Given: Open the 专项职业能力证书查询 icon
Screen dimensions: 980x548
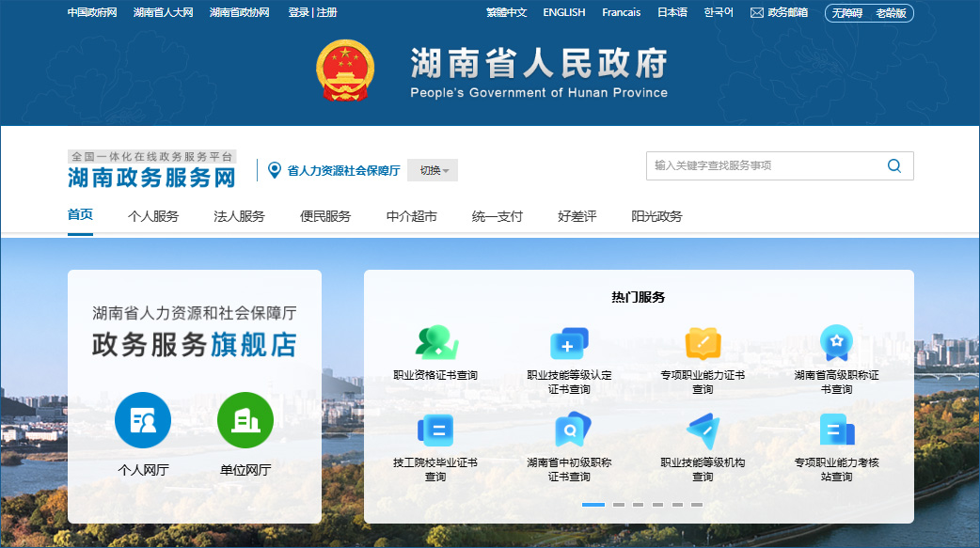Looking at the screenshot, I should point(703,343).
